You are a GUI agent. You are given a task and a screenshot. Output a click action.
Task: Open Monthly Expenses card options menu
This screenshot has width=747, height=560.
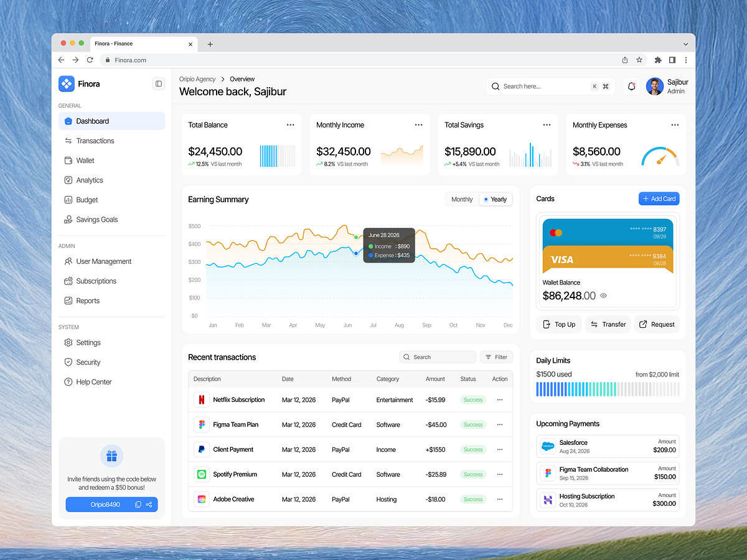point(675,125)
